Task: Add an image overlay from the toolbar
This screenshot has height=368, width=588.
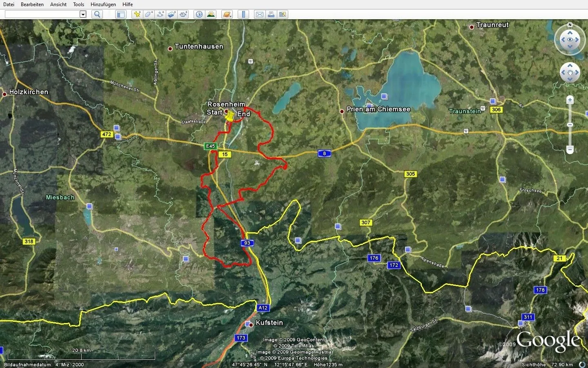Action: (x=171, y=14)
